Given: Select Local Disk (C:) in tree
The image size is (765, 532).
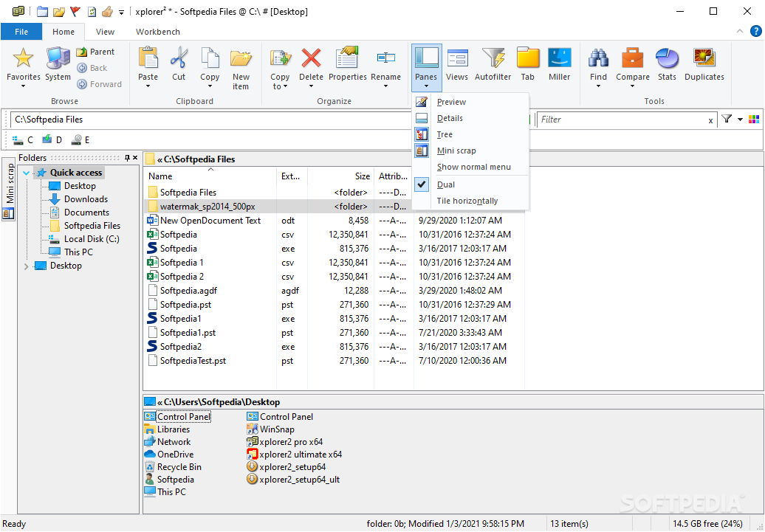Looking at the screenshot, I should [92, 239].
